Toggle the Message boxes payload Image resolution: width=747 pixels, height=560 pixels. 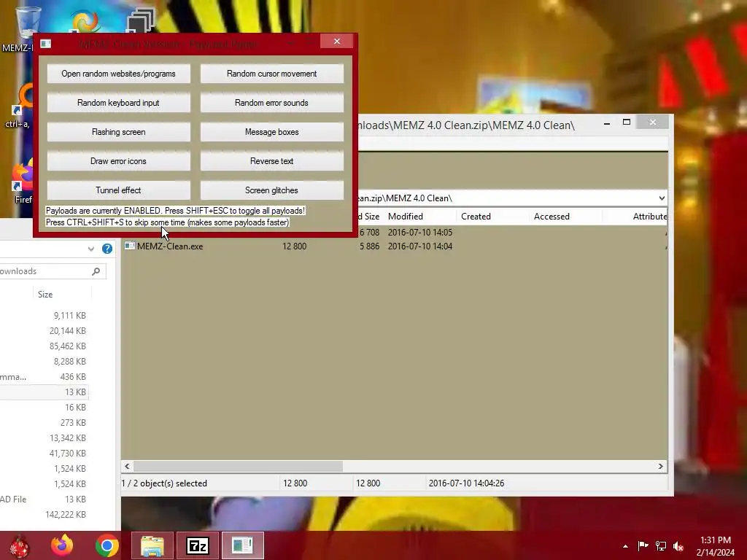[271, 132]
